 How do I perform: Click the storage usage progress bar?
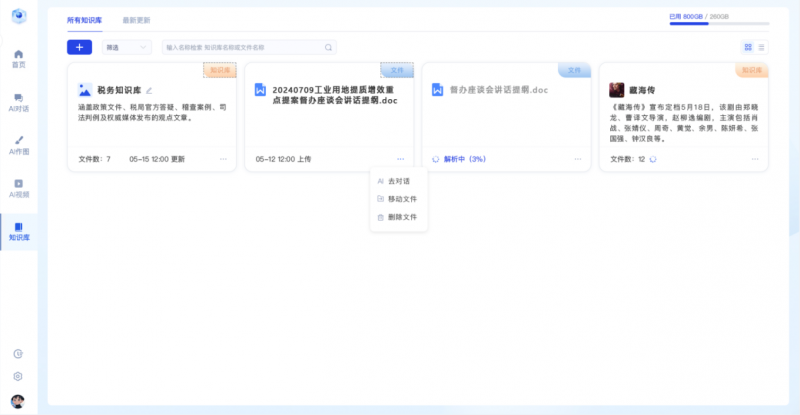(x=719, y=23)
